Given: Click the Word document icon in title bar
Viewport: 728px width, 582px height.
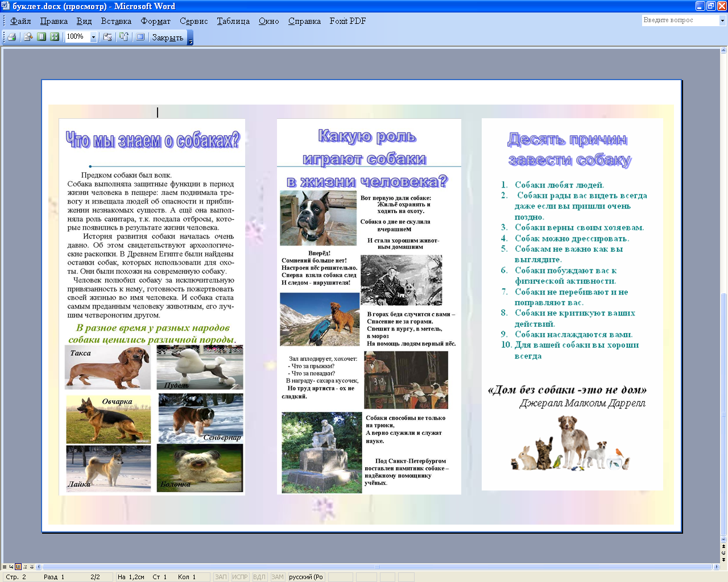Looking at the screenshot, I should coord(6,6).
